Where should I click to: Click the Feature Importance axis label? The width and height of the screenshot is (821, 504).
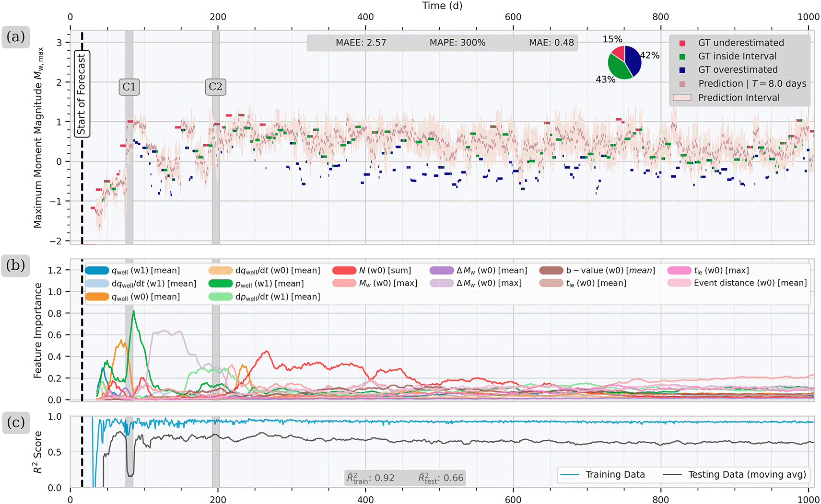(37, 331)
